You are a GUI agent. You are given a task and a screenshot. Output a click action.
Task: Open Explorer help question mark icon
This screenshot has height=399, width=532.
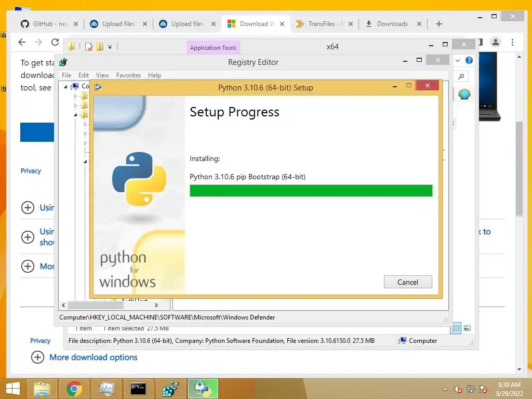click(469, 60)
